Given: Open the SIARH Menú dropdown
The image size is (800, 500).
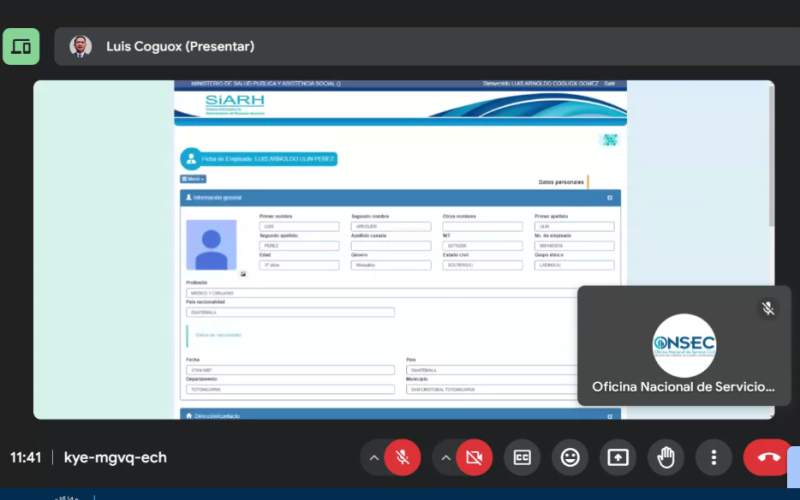Looking at the screenshot, I should (193, 179).
